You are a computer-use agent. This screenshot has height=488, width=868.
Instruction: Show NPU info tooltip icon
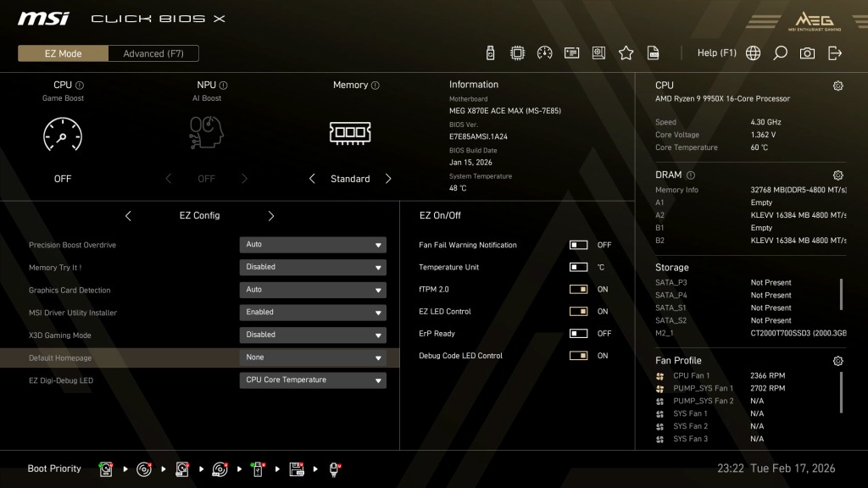223,86
